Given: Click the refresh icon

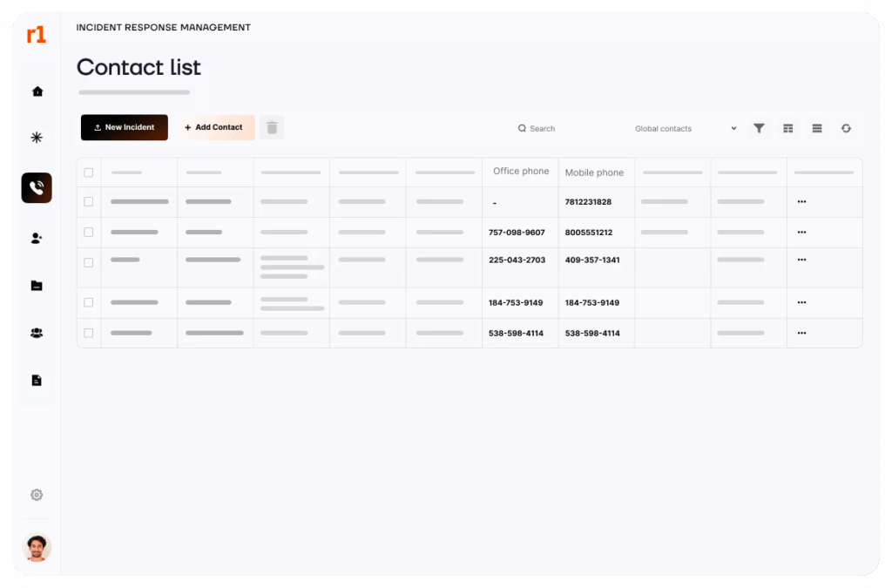Looking at the screenshot, I should click(846, 129).
